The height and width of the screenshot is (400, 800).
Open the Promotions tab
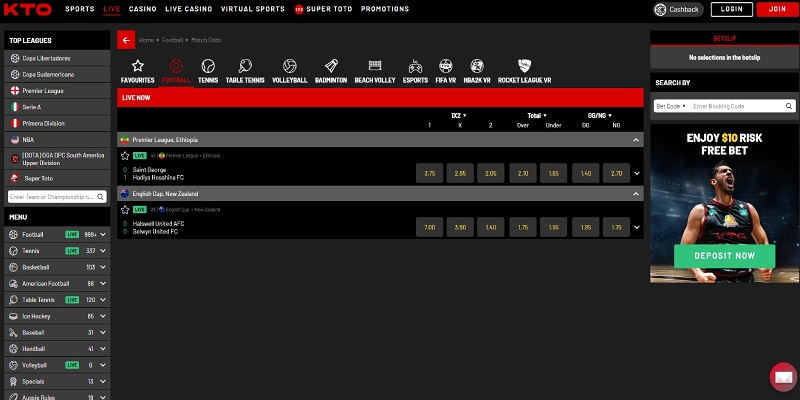click(x=385, y=9)
